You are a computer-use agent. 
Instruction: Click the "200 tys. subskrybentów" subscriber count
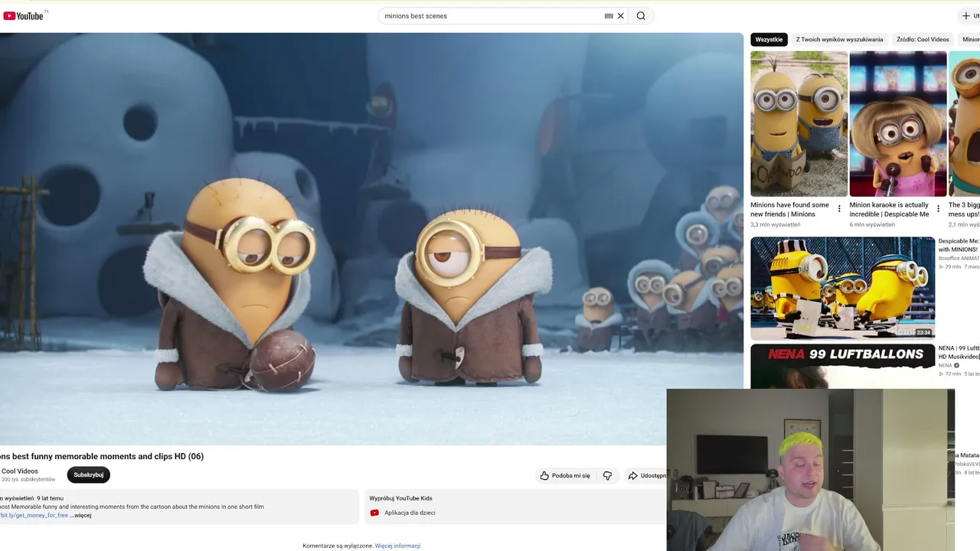(28, 480)
